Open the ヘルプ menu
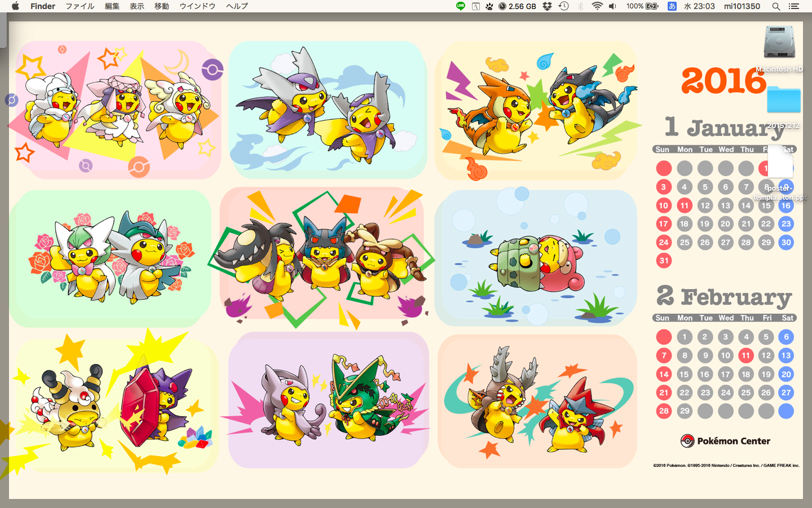 [237, 6]
